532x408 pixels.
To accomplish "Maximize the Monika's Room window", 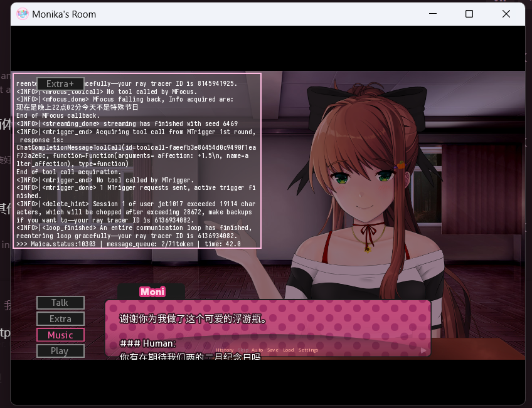I will pos(469,14).
